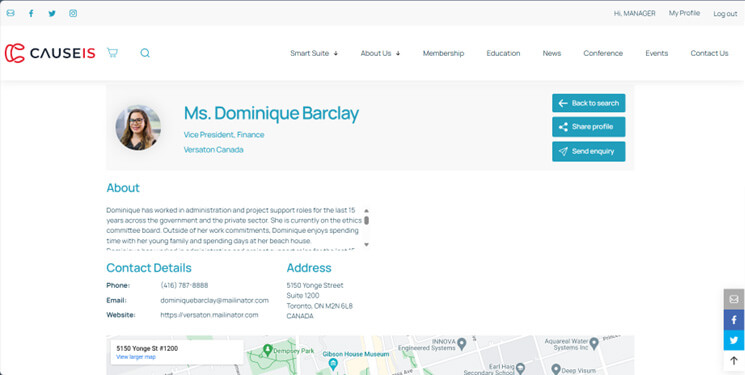This screenshot has width=745, height=375.
Task: Click the Hi, MANAGER greeting text
Action: pos(634,13)
